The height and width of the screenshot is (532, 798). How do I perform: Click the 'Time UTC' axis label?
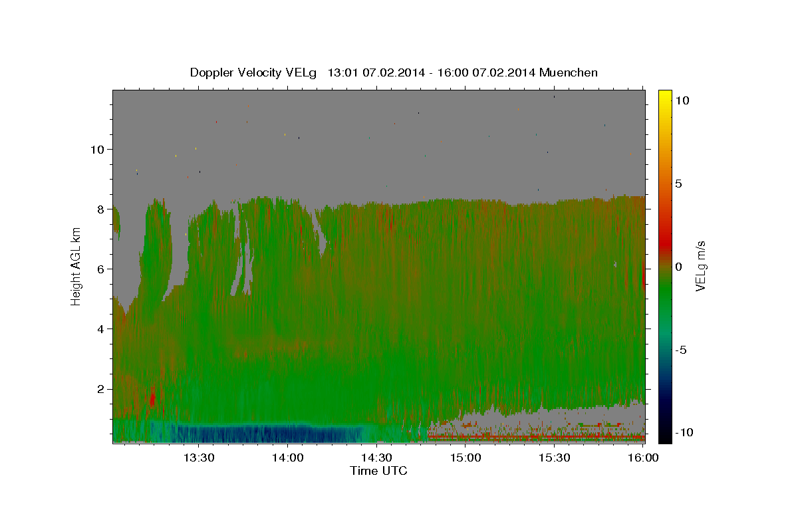pos(378,471)
